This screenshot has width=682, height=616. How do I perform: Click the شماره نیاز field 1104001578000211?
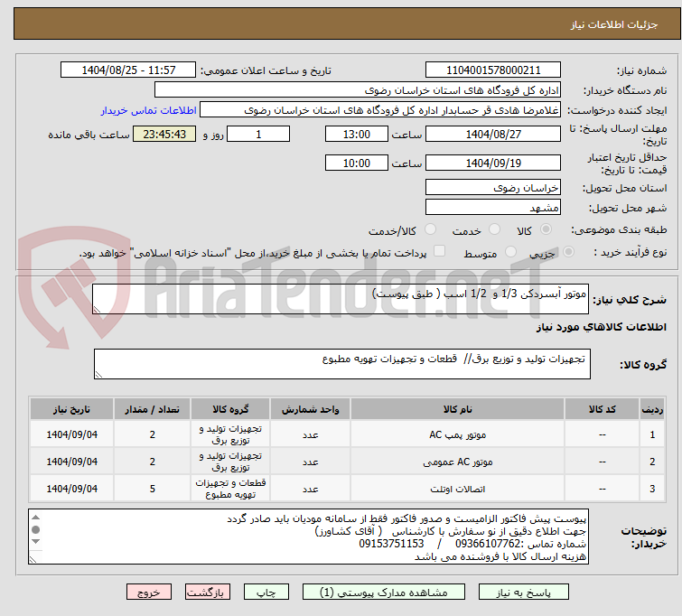coord(493,70)
